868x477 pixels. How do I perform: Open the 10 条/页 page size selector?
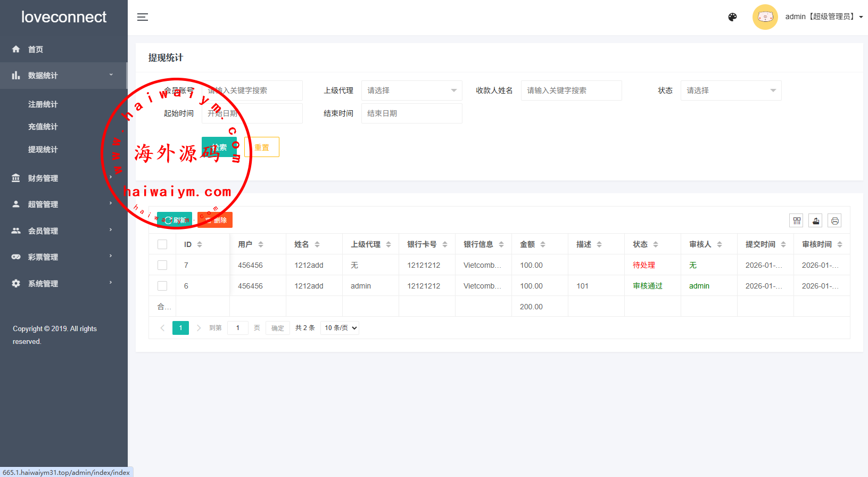pos(340,328)
